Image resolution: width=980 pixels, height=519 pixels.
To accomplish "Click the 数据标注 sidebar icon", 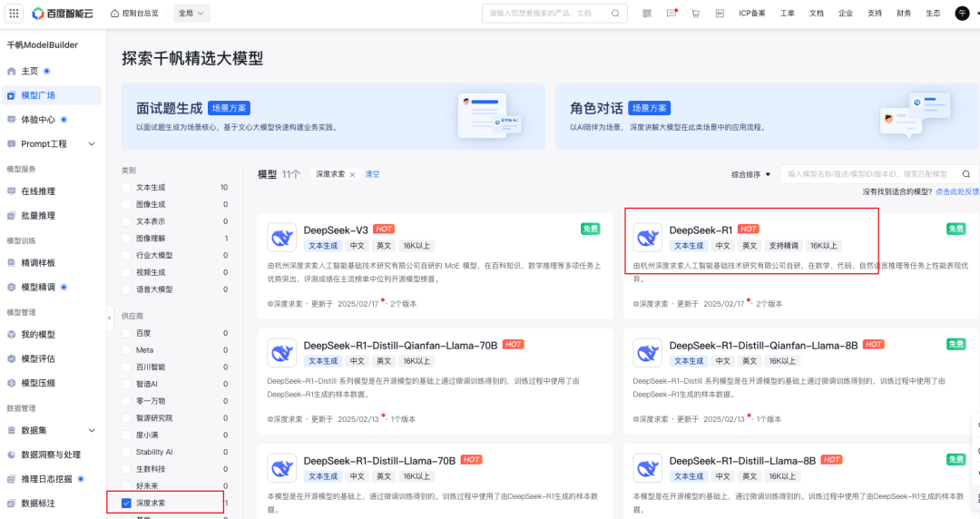I will pyautogui.click(x=11, y=504).
